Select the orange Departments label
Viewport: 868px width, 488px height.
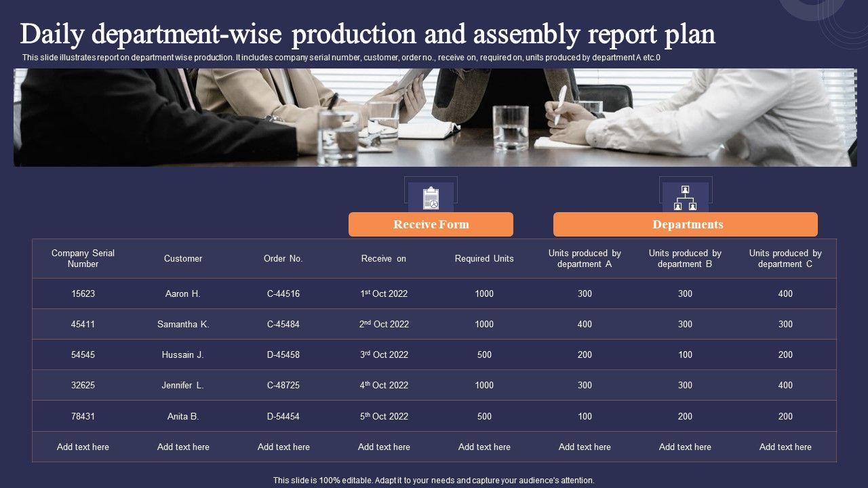pyautogui.click(x=686, y=224)
